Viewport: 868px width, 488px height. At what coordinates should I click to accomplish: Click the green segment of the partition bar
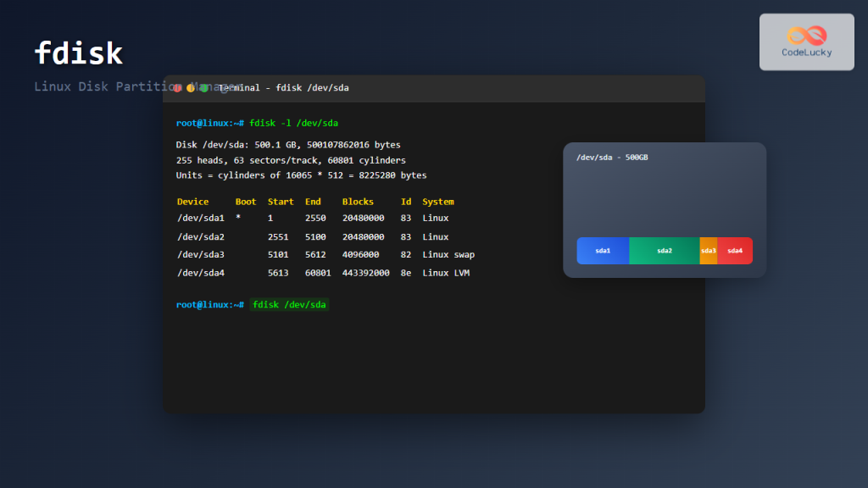pos(664,251)
